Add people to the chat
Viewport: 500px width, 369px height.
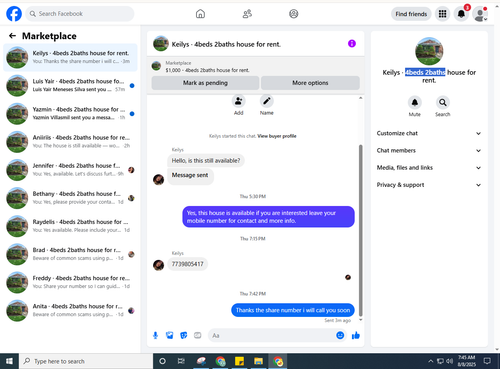coord(239,101)
